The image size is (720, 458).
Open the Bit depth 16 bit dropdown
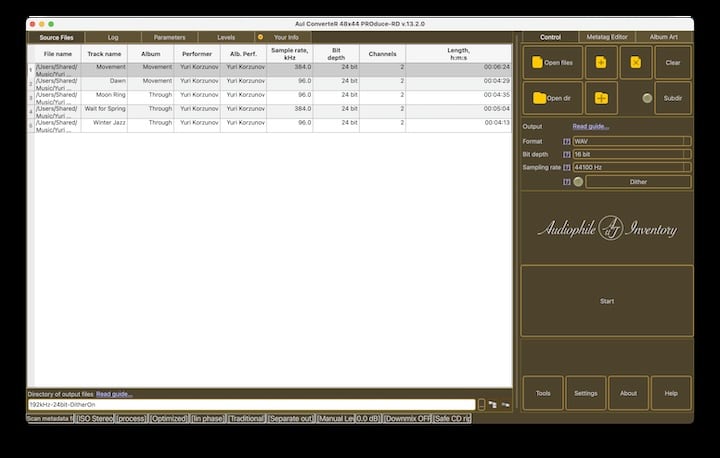pyautogui.click(x=631, y=154)
